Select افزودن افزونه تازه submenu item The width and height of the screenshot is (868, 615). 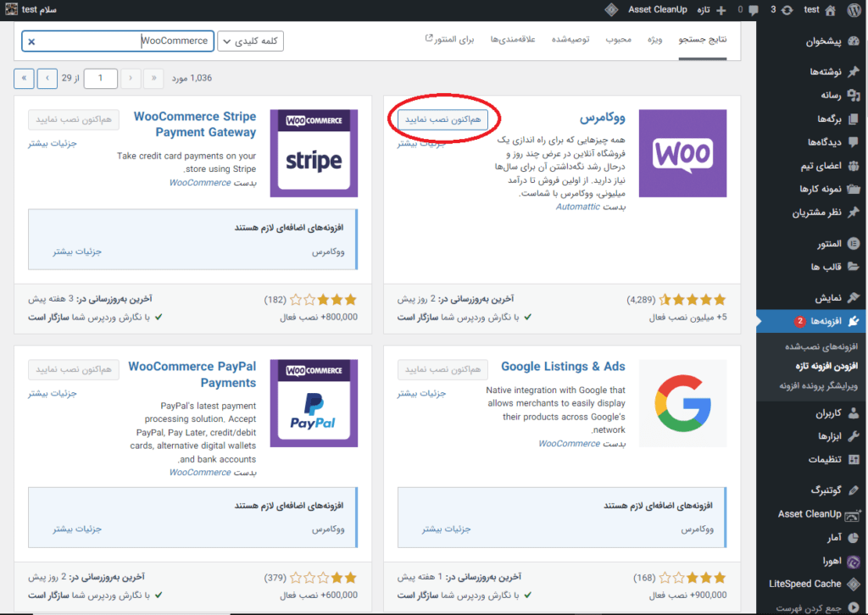pyautogui.click(x=826, y=366)
